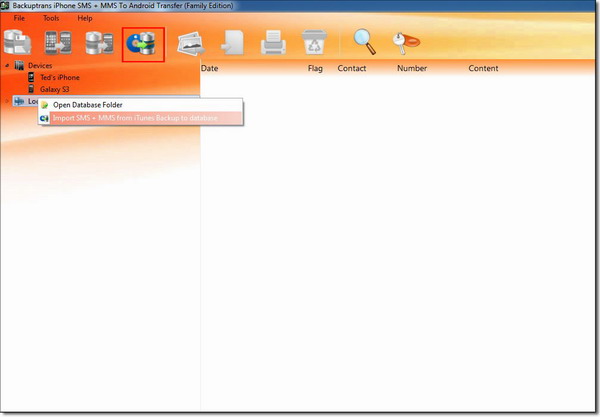The width and height of the screenshot is (600, 417).
Task: Sort messages by the Content column
Action: pos(483,68)
